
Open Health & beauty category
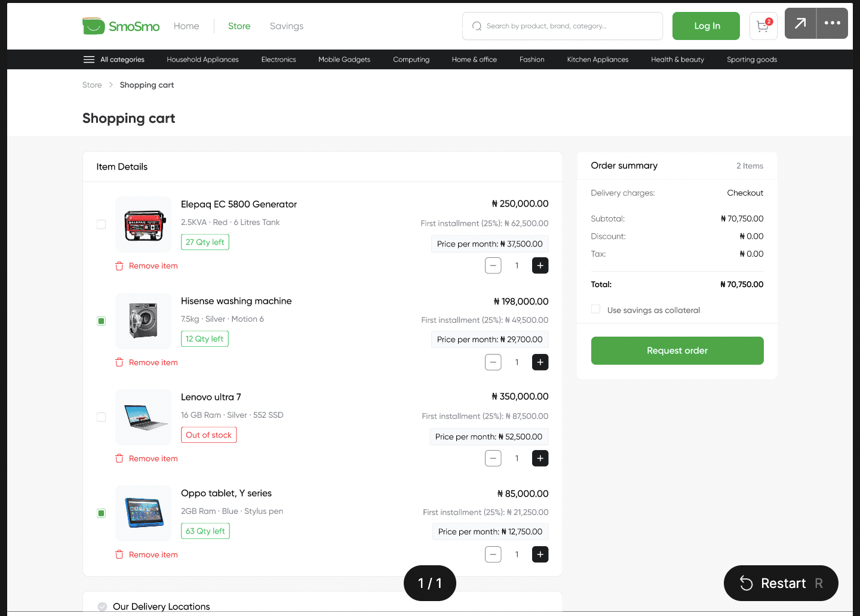(x=678, y=60)
